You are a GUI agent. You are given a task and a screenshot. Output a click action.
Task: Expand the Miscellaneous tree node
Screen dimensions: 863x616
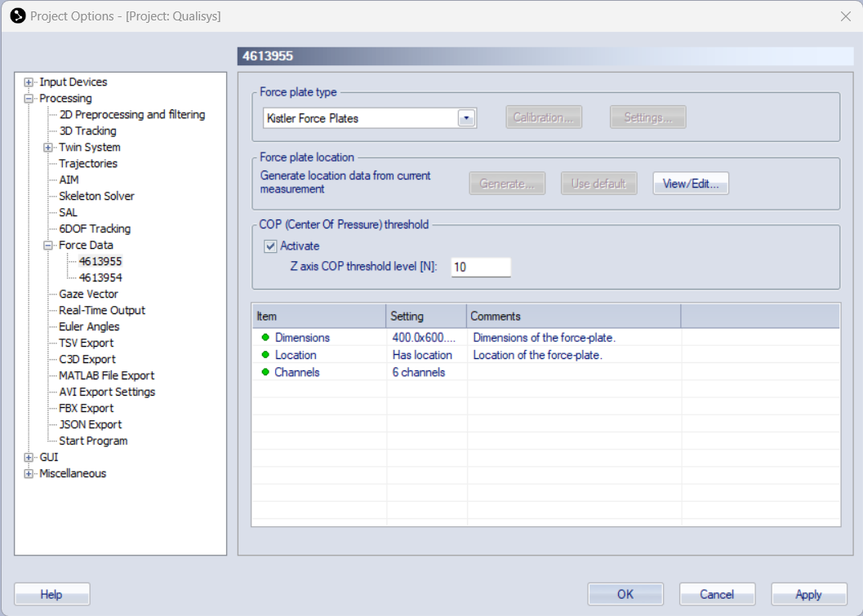pos(29,474)
